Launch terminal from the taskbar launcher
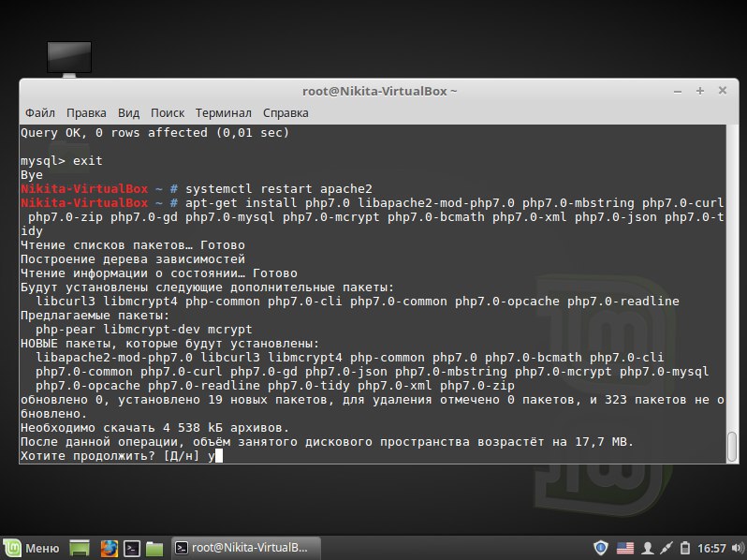 click(131, 548)
